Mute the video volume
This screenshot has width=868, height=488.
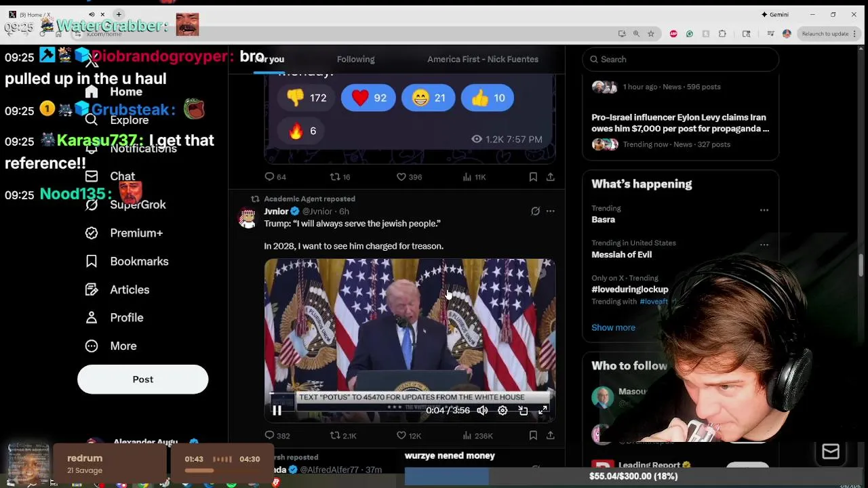coord(482,410)
